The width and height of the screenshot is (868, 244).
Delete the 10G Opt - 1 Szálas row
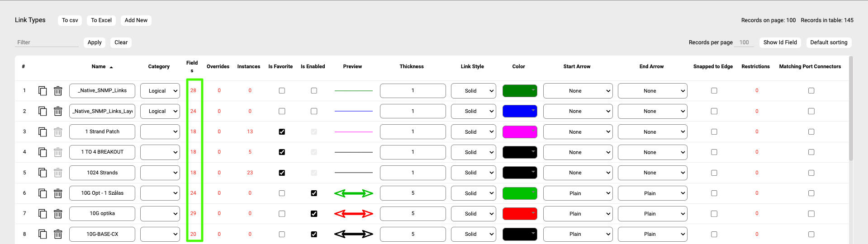[58, 193]
